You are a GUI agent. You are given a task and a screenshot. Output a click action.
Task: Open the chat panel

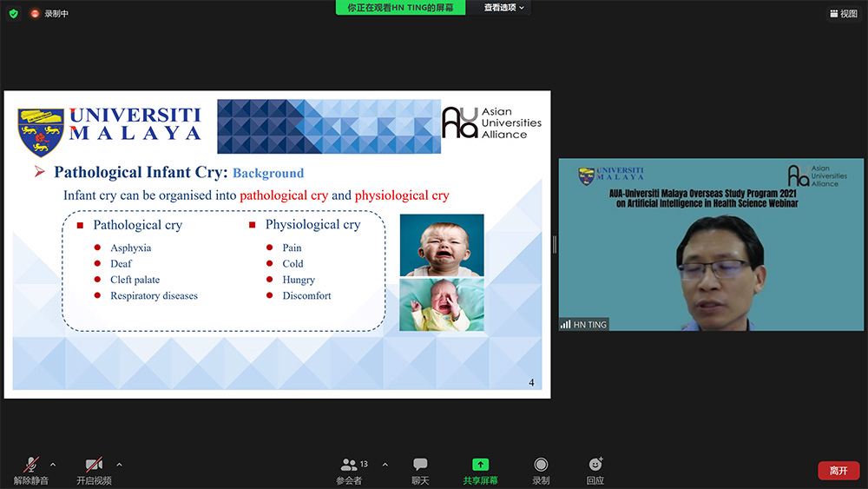(420, 471)
